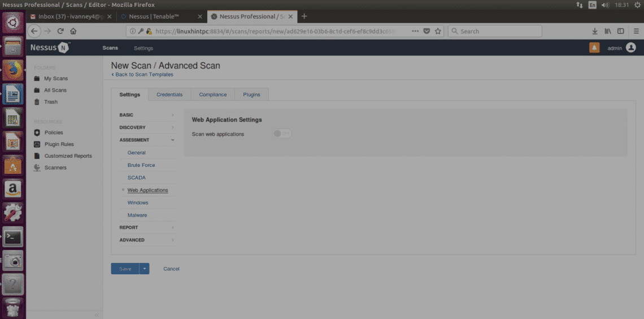
Task: Open the Windows assessment settings
Action: tap(138, 202)
